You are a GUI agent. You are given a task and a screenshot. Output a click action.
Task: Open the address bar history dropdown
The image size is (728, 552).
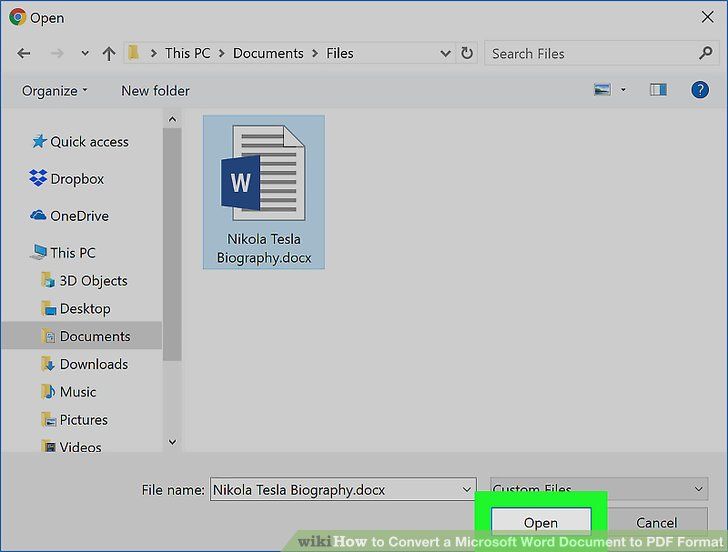(445, 53)
